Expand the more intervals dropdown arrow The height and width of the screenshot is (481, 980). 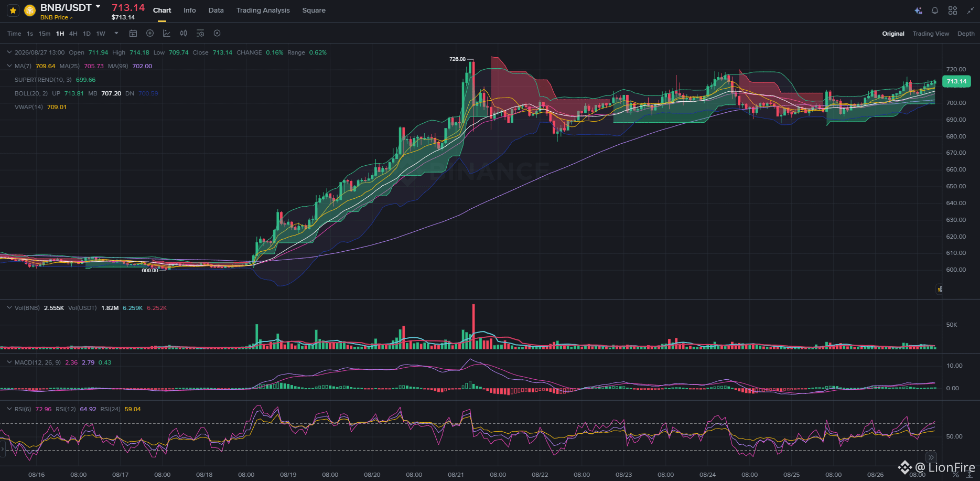[116, 34]
